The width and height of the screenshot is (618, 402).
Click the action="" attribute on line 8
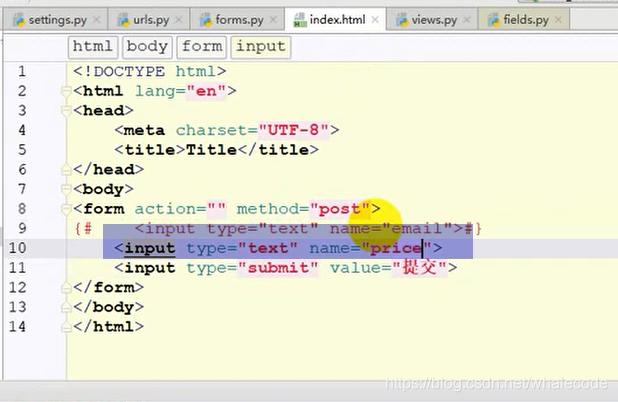point(181,209)
